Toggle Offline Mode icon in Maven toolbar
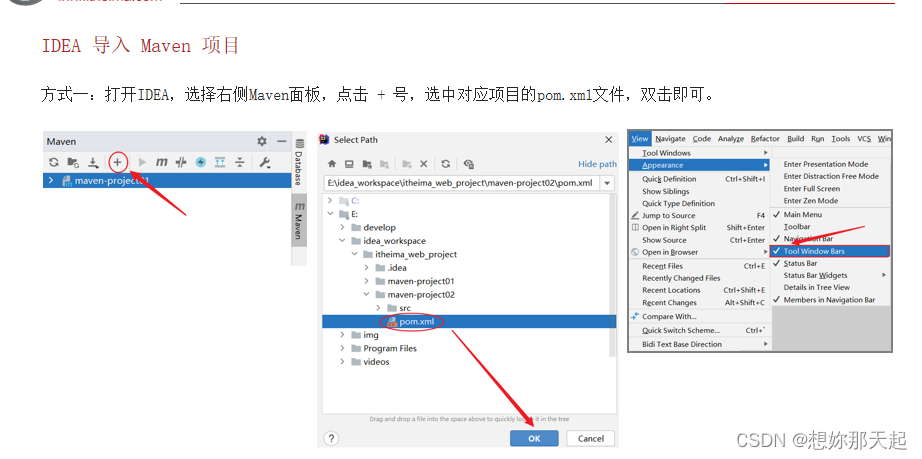Screen dimensions: 922x459 [x=181, y=162]
